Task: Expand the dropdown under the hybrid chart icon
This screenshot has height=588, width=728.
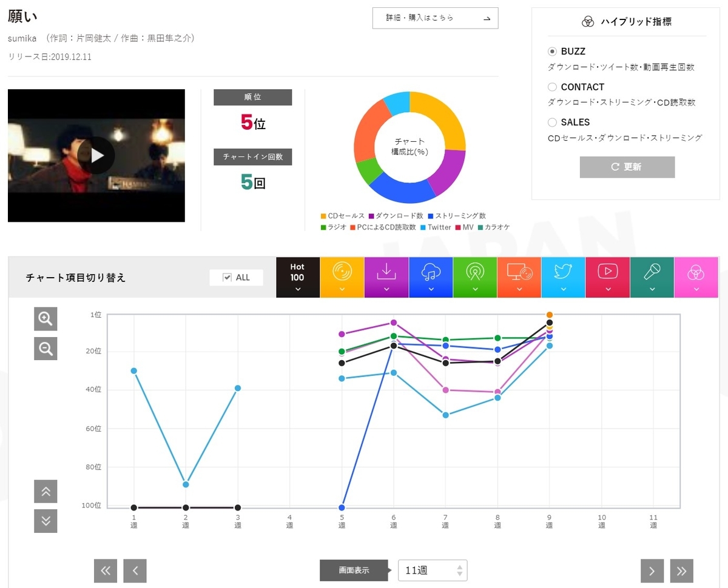Action: coord(696,288)
